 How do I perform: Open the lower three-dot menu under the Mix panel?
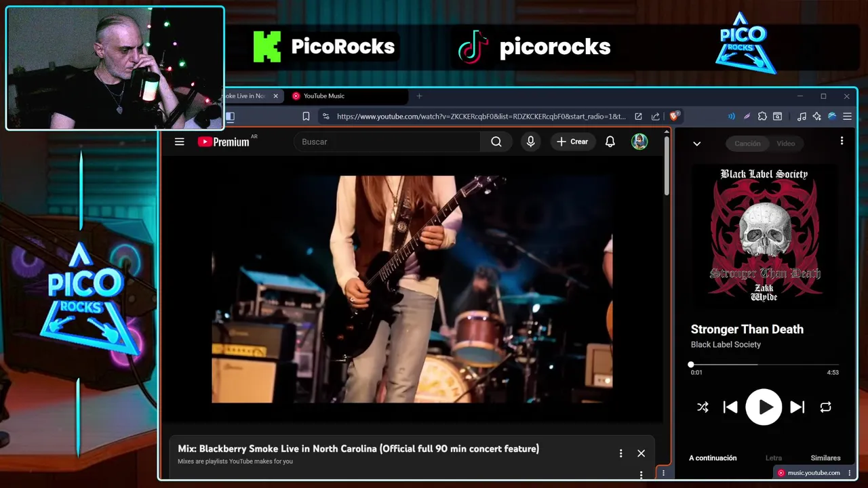[x=641, y=474]
